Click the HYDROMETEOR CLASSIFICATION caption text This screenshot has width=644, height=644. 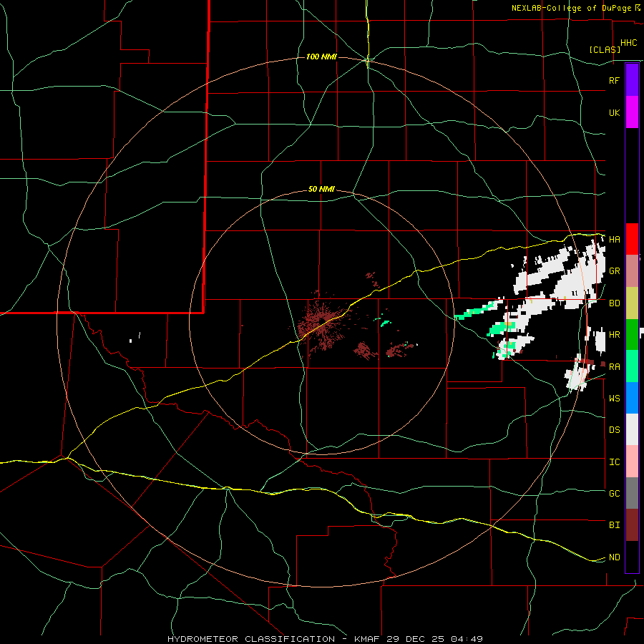[251, 639]
